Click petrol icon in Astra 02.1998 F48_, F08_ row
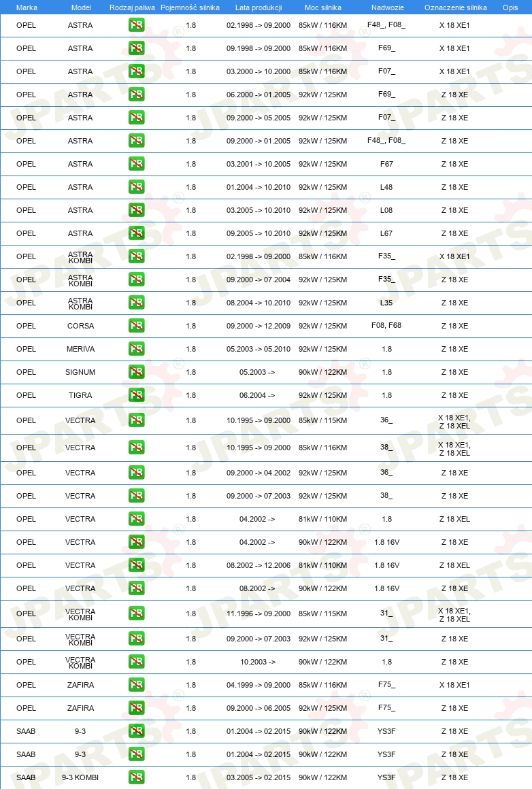The image size is (532, 789). (136, 25)
